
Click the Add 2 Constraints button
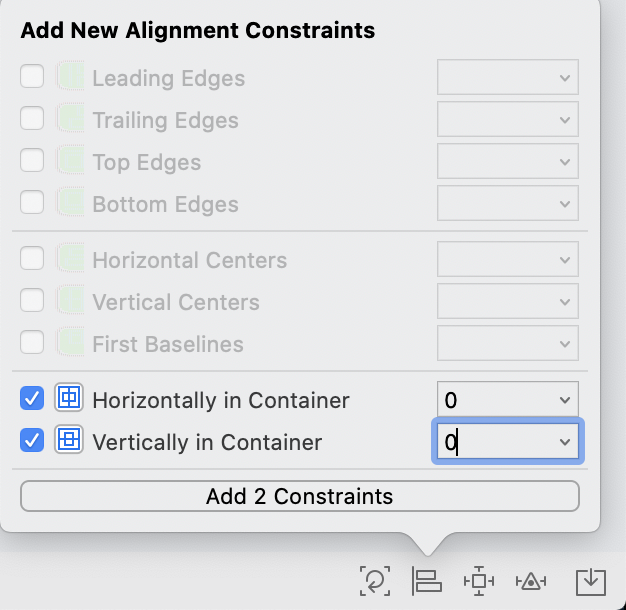[299, 496]
